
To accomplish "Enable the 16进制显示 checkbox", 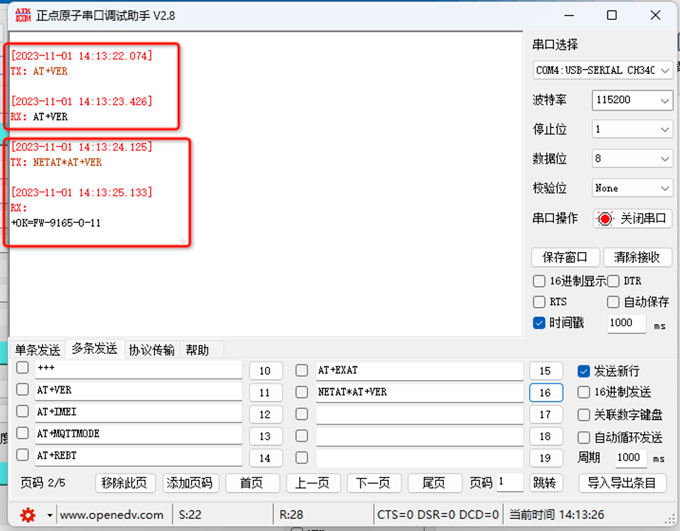I will coord(540,281).
